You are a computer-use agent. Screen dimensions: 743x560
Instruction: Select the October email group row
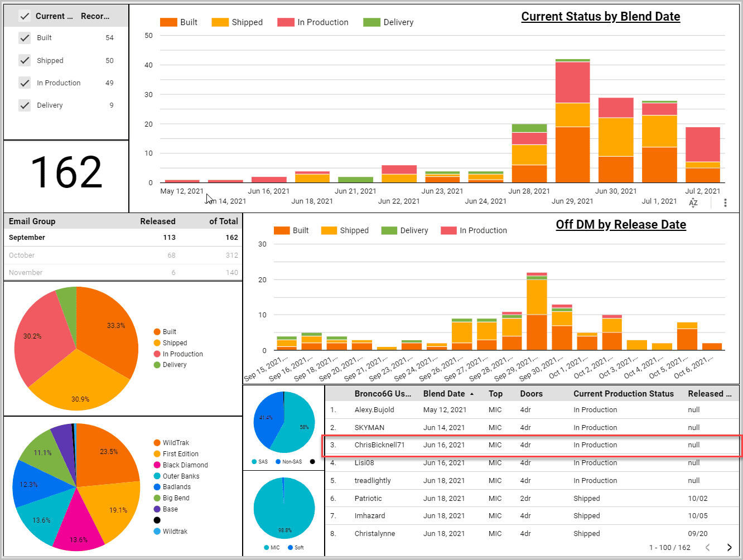pos(123,255)
